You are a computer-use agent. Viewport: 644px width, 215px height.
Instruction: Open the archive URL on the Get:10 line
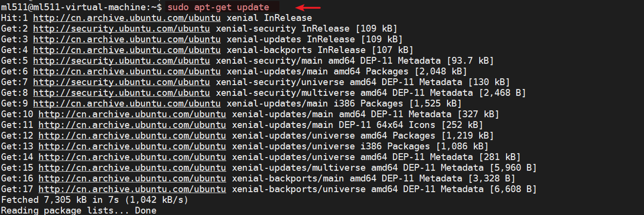[132, 114]
